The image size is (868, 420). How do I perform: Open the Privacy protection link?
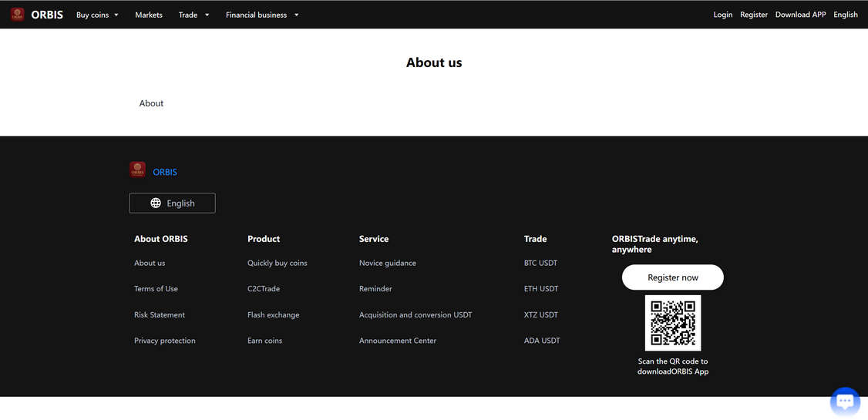click(x=164, y=341)
